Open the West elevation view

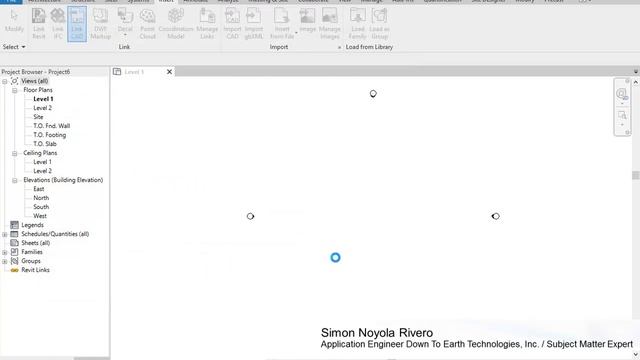[x=40, y=216]
